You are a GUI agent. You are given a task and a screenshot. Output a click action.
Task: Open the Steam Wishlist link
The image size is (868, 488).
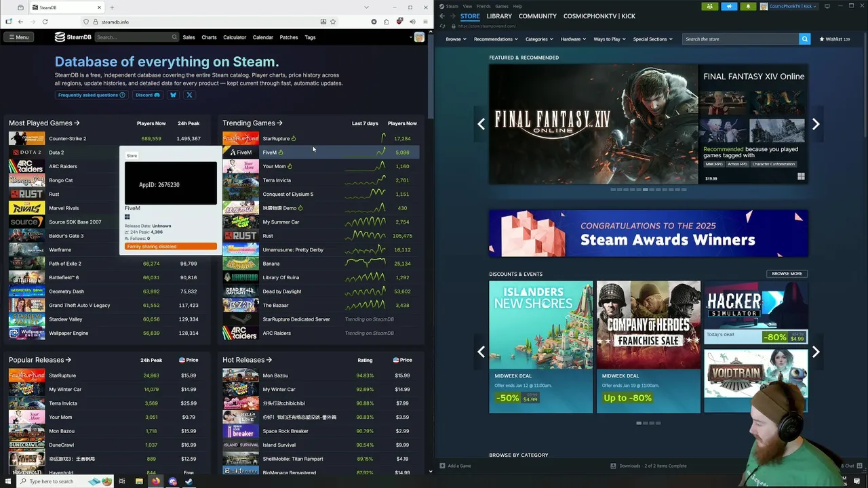[835, 39]
